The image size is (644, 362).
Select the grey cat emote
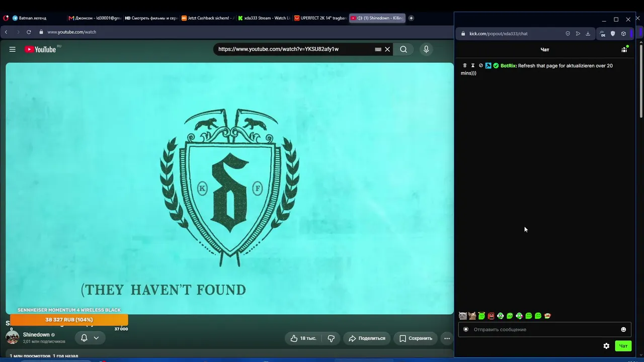click(x=463, y=316)
